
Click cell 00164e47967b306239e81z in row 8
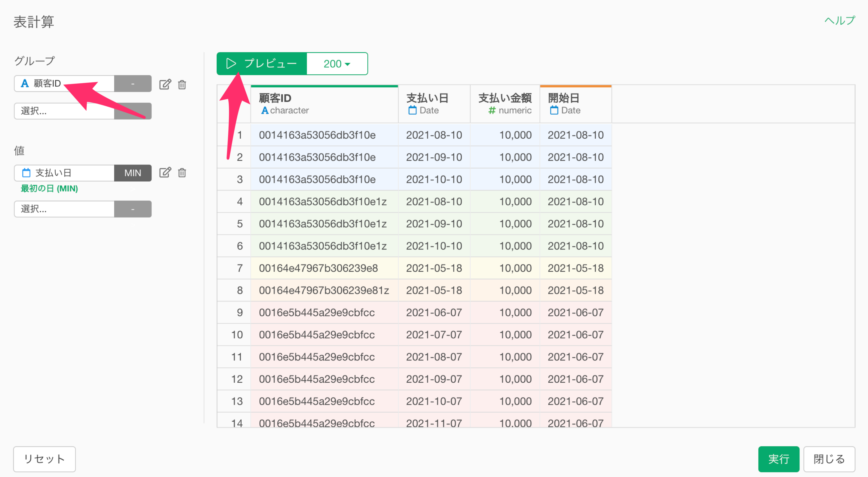[x=324, y=291]
